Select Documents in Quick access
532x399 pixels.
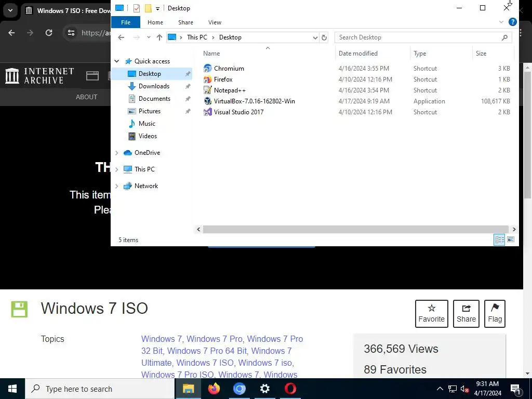click(154, 99)
